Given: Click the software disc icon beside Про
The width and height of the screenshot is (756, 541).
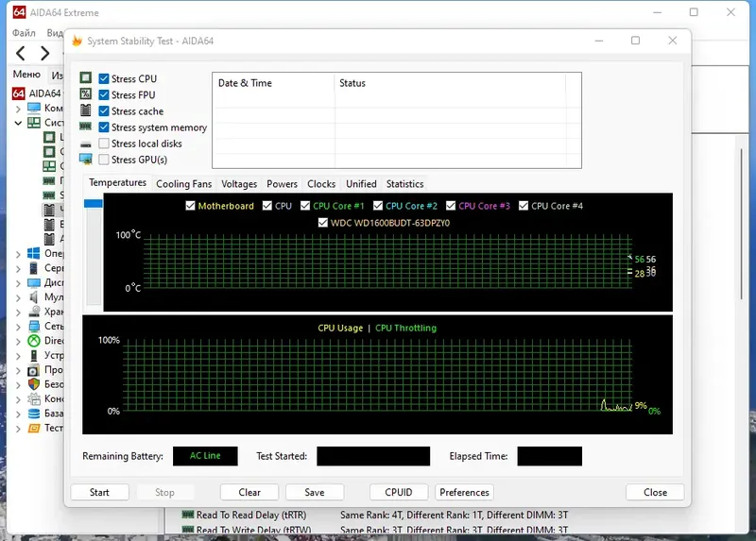Looking at the screenshot, I should 34,370.
